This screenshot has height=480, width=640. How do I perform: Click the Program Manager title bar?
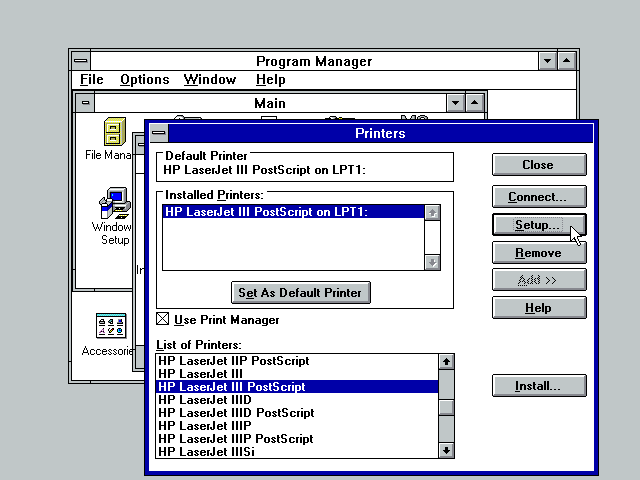[314, 61]
